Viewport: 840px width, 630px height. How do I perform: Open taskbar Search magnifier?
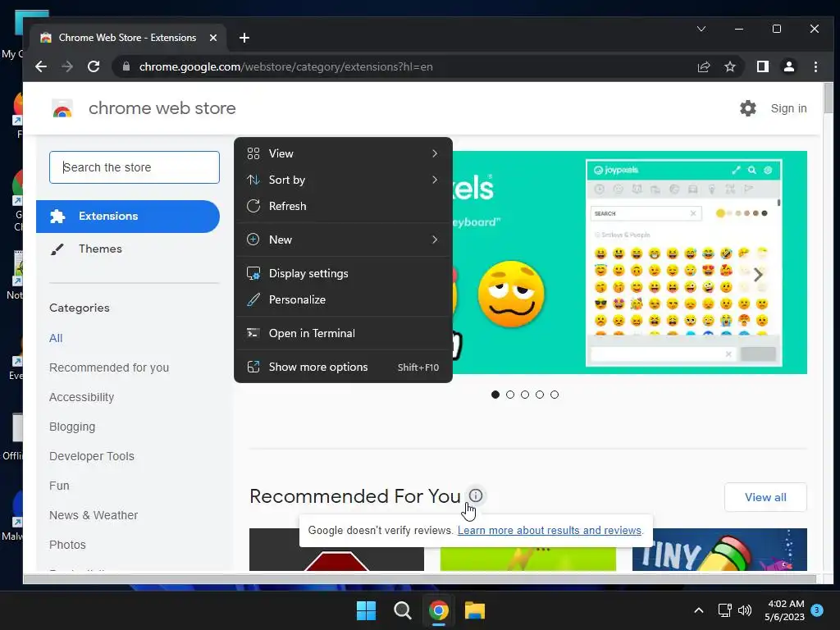pos(402,610)
